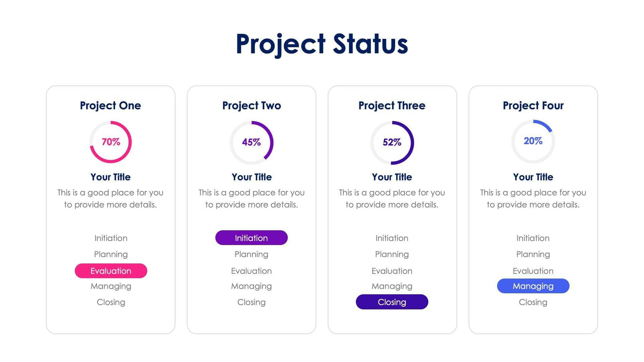
Task: Click the Project Two card title
Action: click(251, 105)
